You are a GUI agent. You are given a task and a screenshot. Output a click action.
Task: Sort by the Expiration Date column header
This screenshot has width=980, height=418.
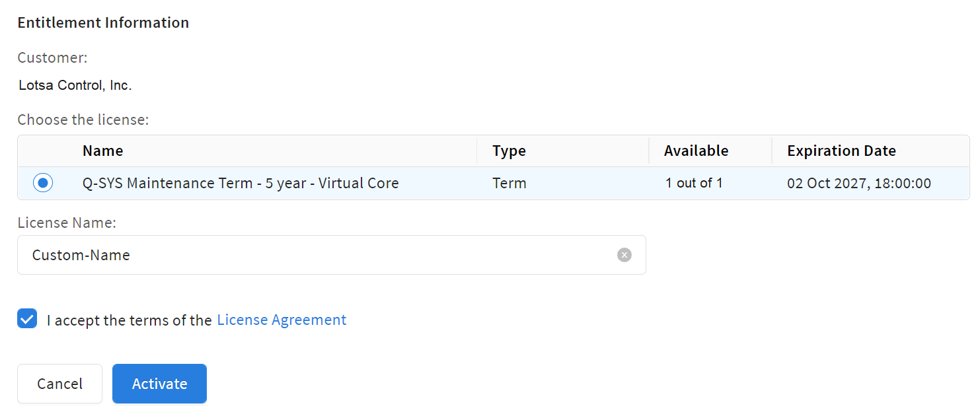(841, 151)
